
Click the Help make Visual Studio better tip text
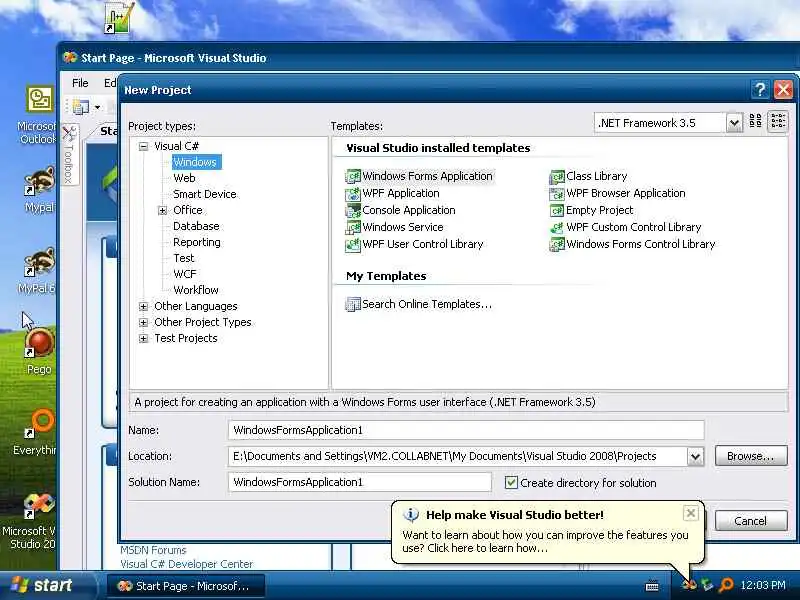pyautogui.click(x=545, y=542)
